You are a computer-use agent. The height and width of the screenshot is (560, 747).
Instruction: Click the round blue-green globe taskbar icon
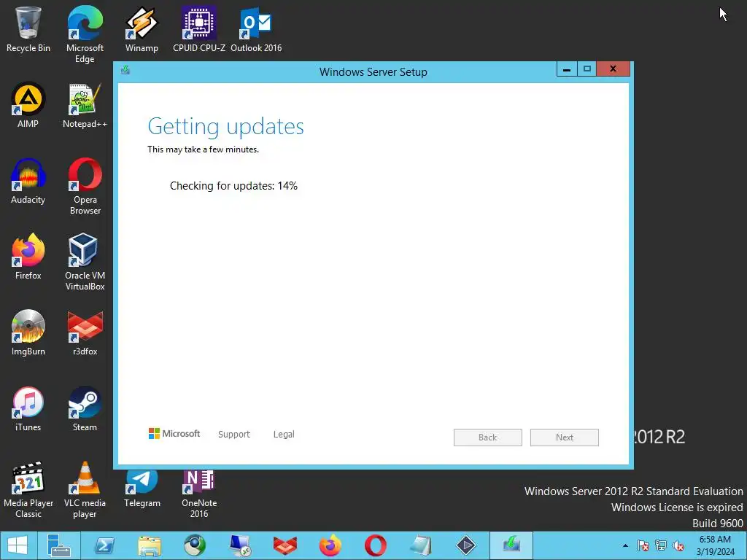[x=195, y=545]
